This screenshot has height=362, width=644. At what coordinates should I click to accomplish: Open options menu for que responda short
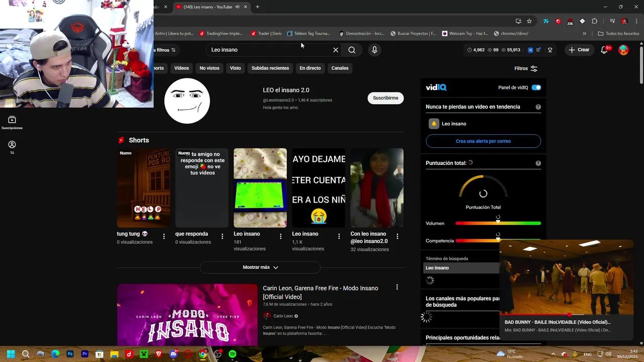(222, 236)
